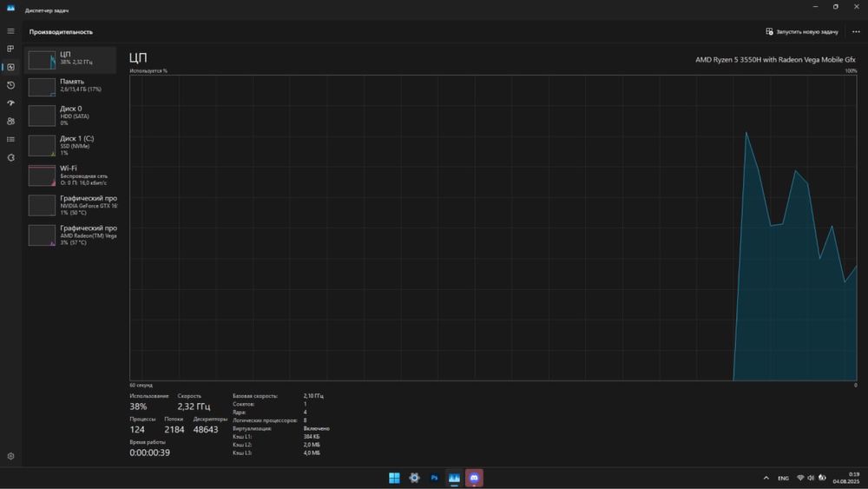Open the clock and date panel

point(846,478)
